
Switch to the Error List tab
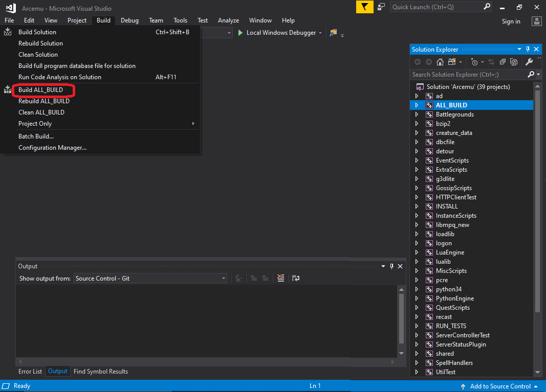coord(30,372)
